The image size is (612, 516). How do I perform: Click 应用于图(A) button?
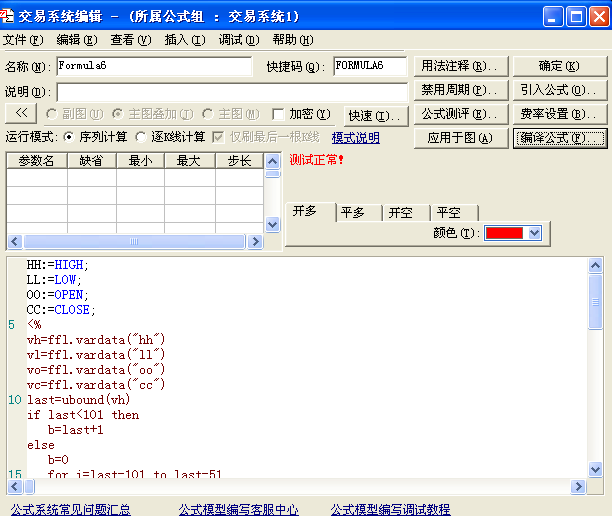click(461, 138)
